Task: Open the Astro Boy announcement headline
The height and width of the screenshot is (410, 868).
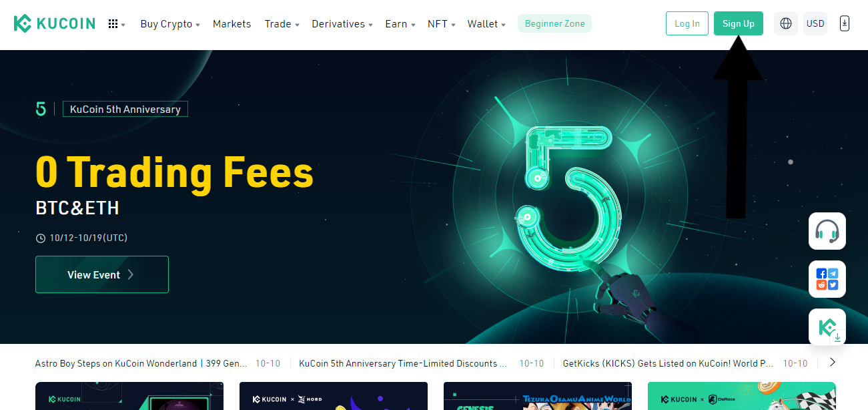Action: pos(141,363)
